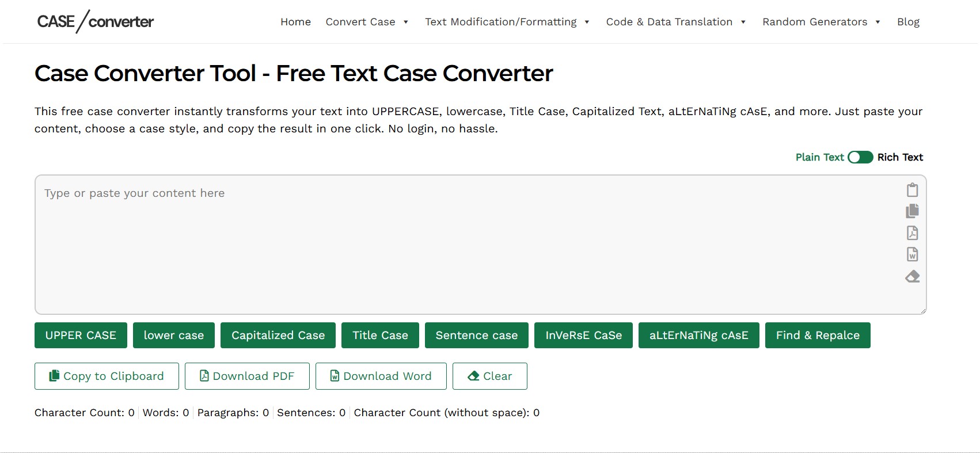980x453 pixels.
Task: Click the PDF file icon beside text area
Action: (x=912, y=233)
